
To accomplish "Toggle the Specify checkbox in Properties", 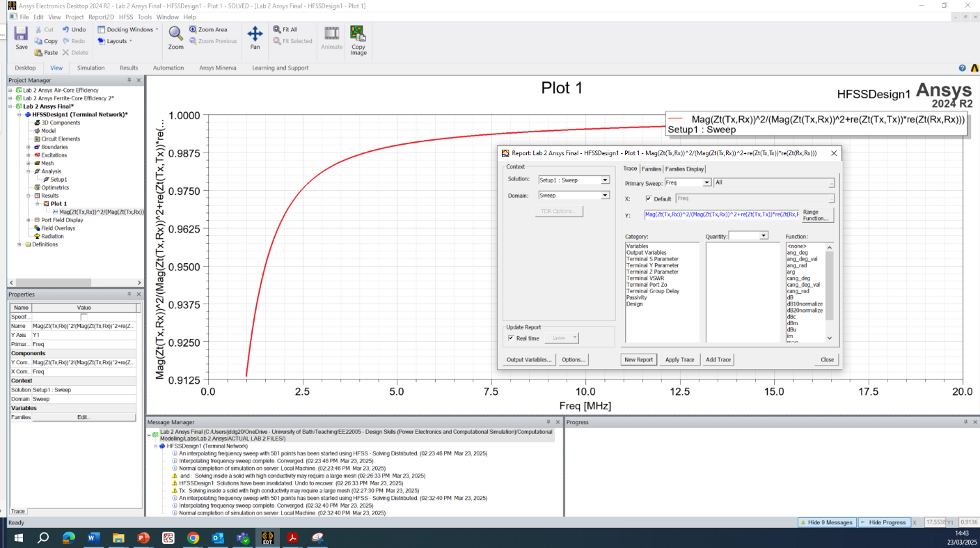I will pos(84,317).
